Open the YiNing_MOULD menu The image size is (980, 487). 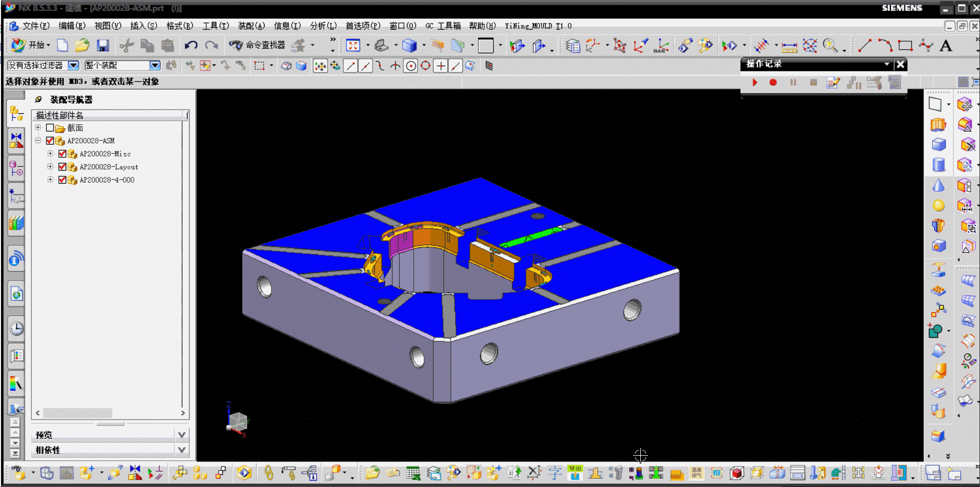[x=538, y=26]
